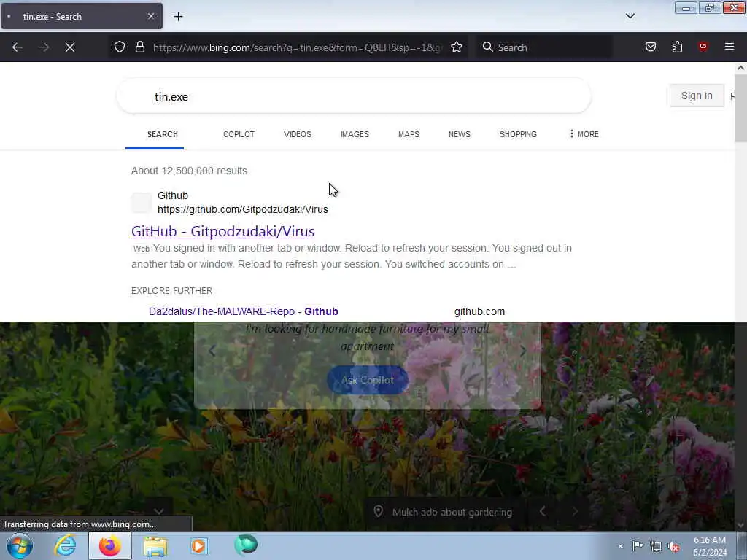
Task: Click the Github result favicon
Action: coord(141,203)
